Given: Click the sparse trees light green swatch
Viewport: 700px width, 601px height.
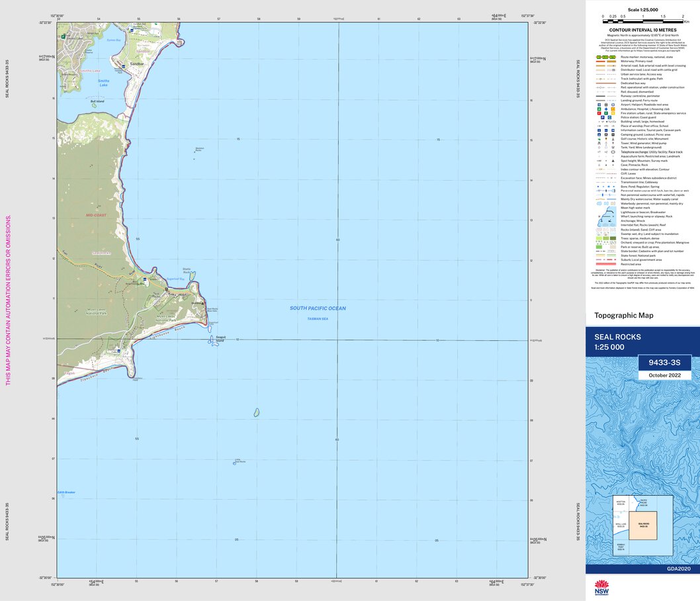Looking at the screenshot, I should point(599,238).
